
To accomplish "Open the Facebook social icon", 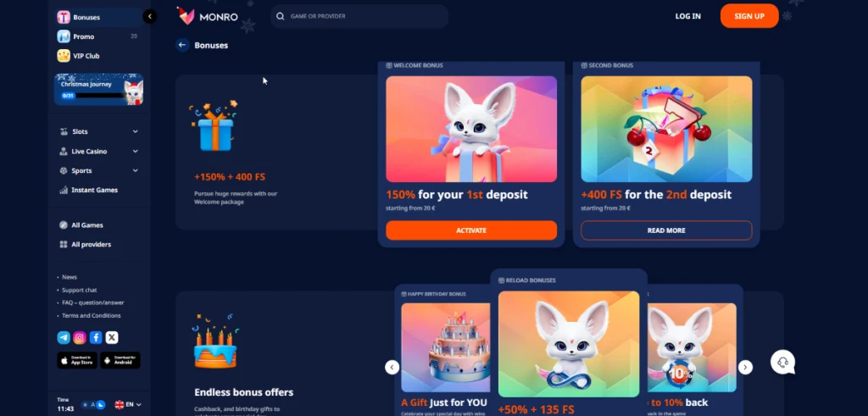I will pos(96,337).
